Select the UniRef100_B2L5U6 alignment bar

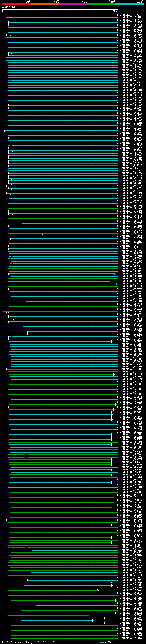click(x=73, y=331)
